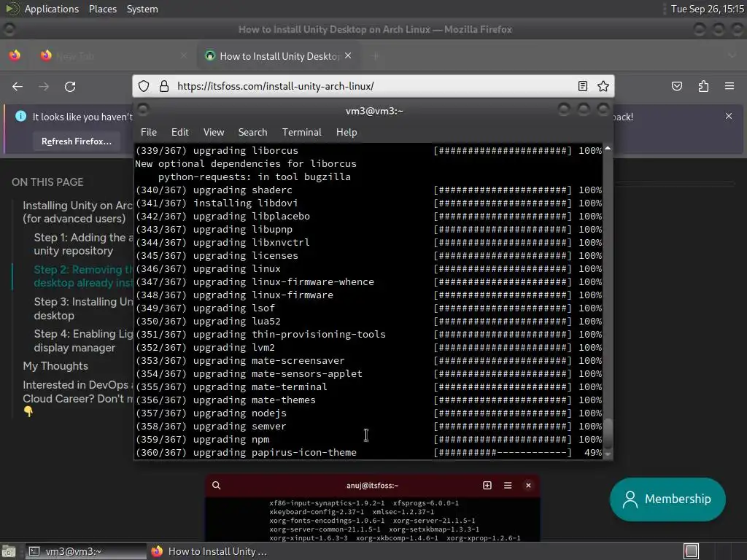
Task: Click the terminal scrollbar thumb
Action: pos(608,434)
